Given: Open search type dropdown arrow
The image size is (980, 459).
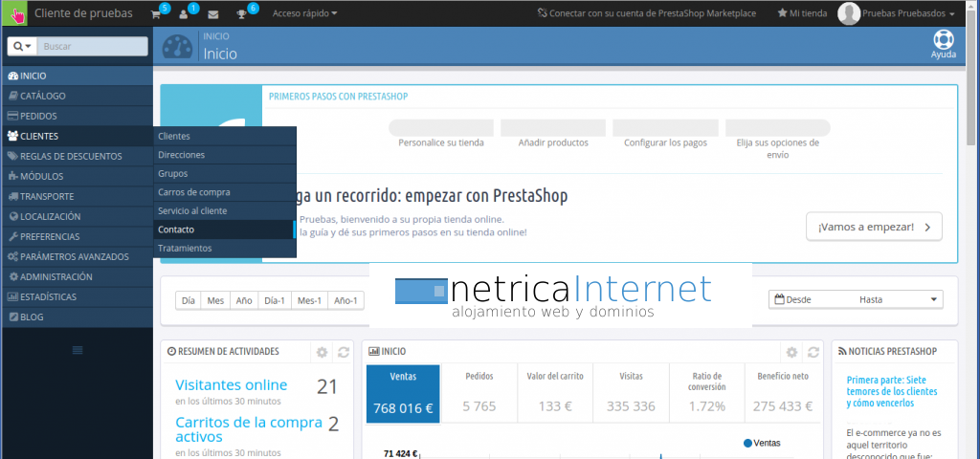Looking at the screenshot, I should (22, 46).
